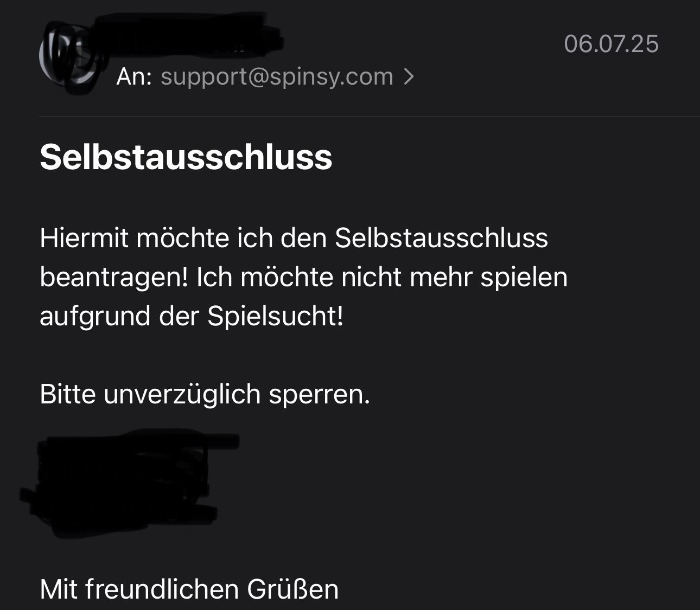
Task: Click 'Mit' in the closing line
Action: tap(59, 589)
